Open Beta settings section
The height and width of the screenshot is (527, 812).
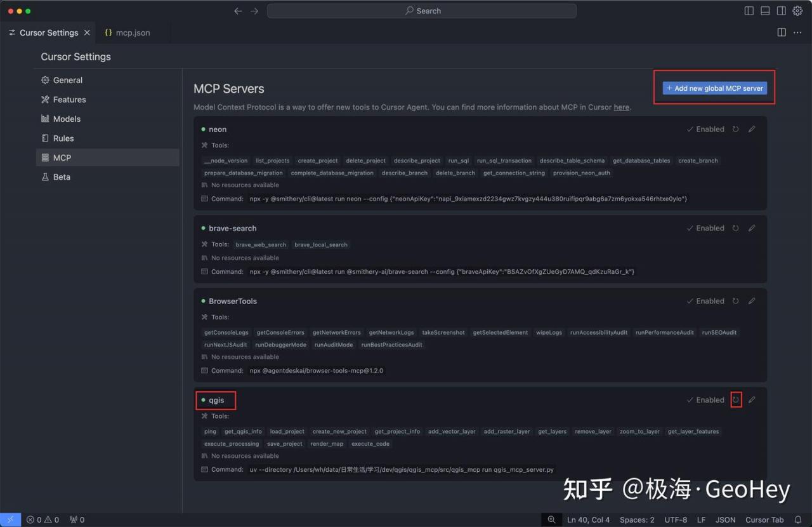click(x=107, y=177)
